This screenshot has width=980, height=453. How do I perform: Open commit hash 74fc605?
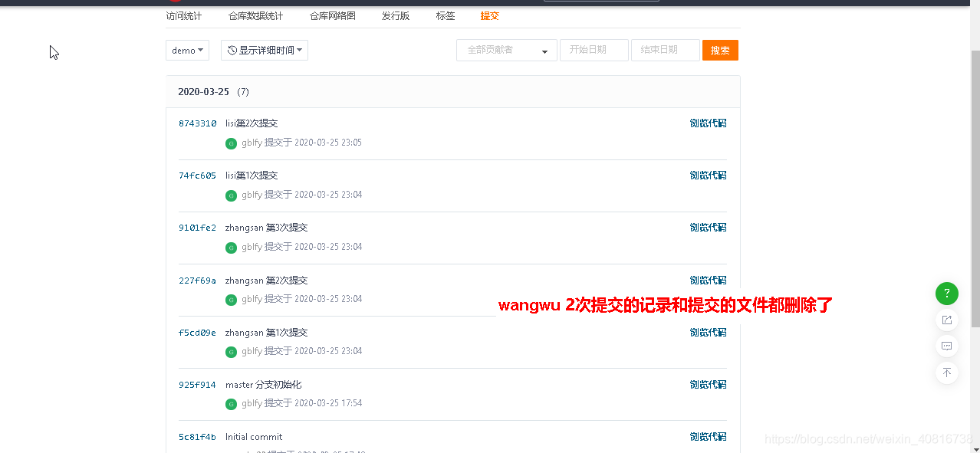[x=197, y=176]
